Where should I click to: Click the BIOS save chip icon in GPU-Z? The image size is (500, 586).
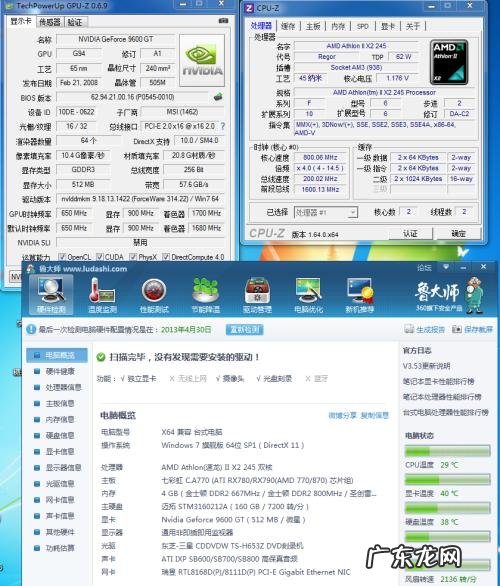pos(218,97)
